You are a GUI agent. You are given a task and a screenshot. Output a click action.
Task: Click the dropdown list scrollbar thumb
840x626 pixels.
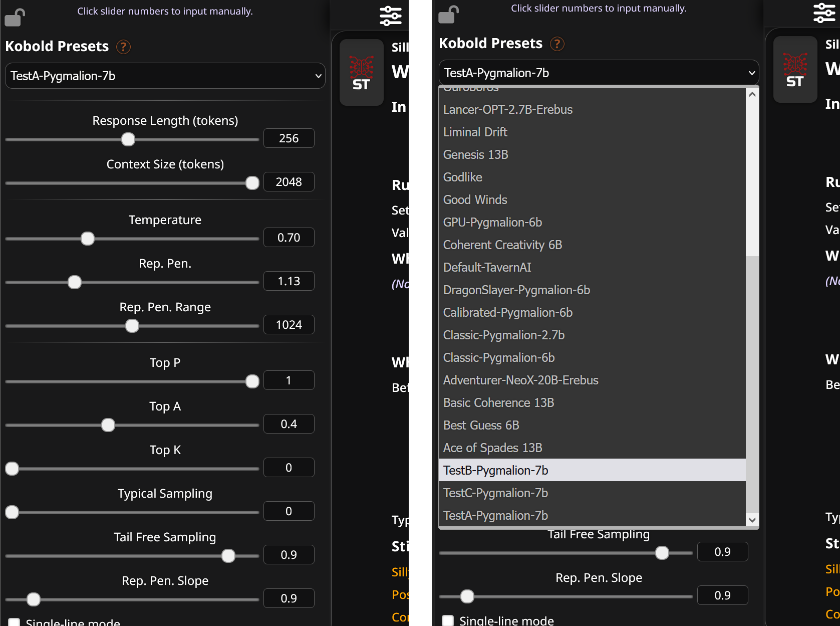pos(752,384)
